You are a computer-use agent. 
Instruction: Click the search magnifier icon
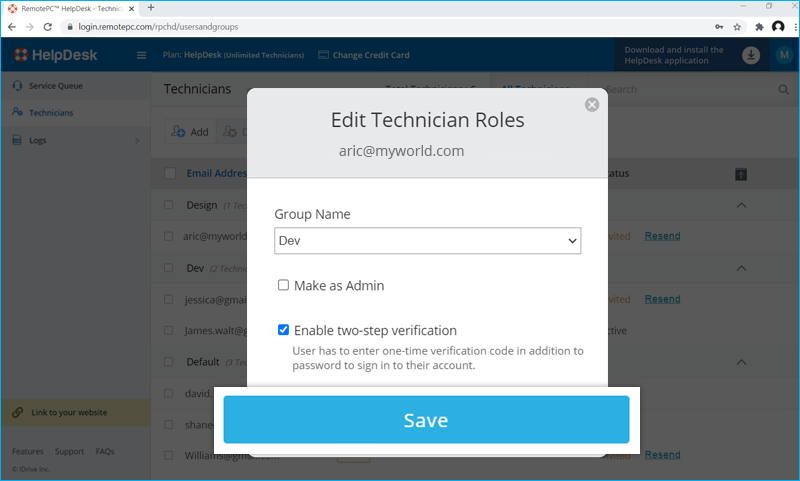point(783,90)
